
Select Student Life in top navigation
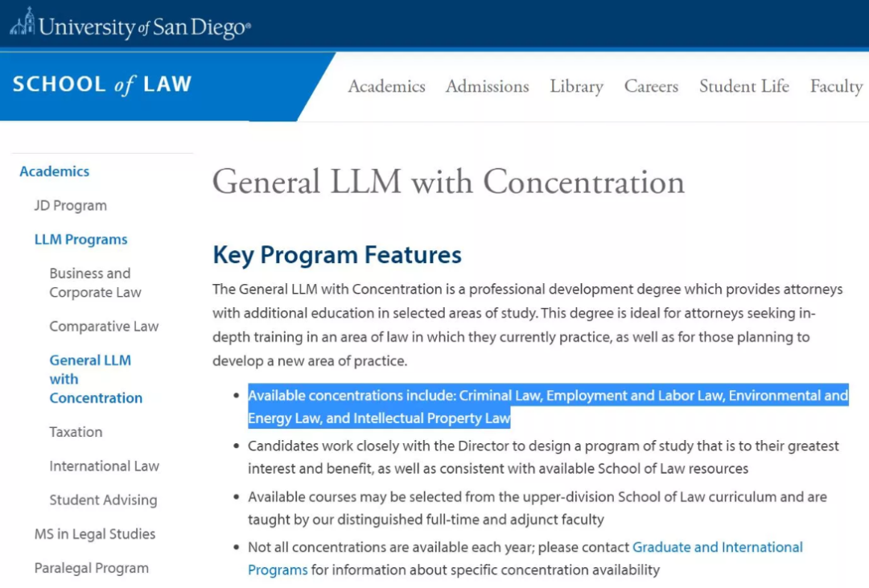tap(743, 86)
